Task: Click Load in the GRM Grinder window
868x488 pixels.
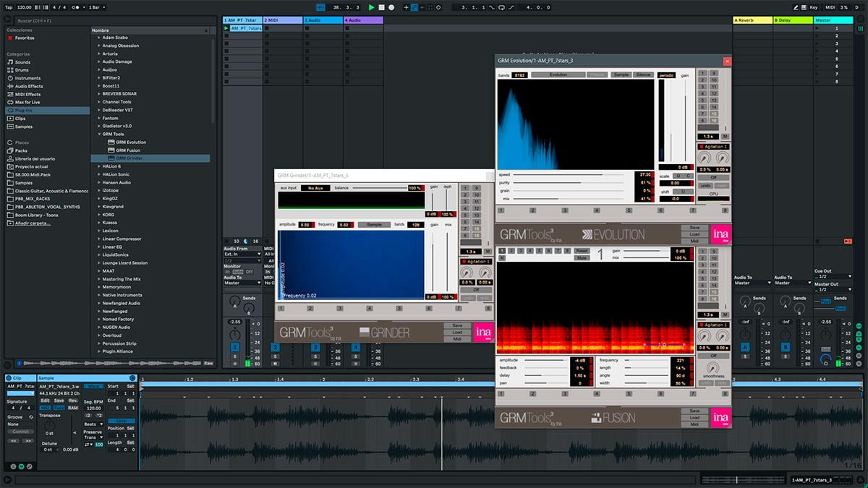Action: click(x=457, y=333)
